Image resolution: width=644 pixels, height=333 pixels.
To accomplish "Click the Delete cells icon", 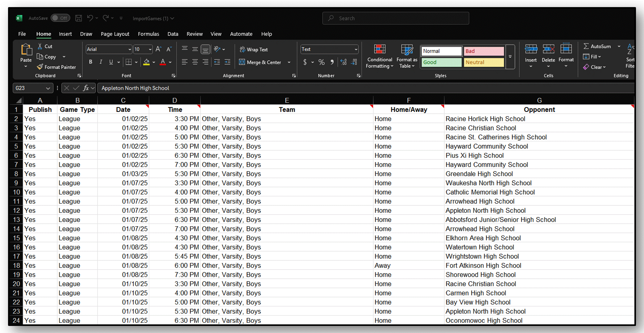I will tap(548, 49).
